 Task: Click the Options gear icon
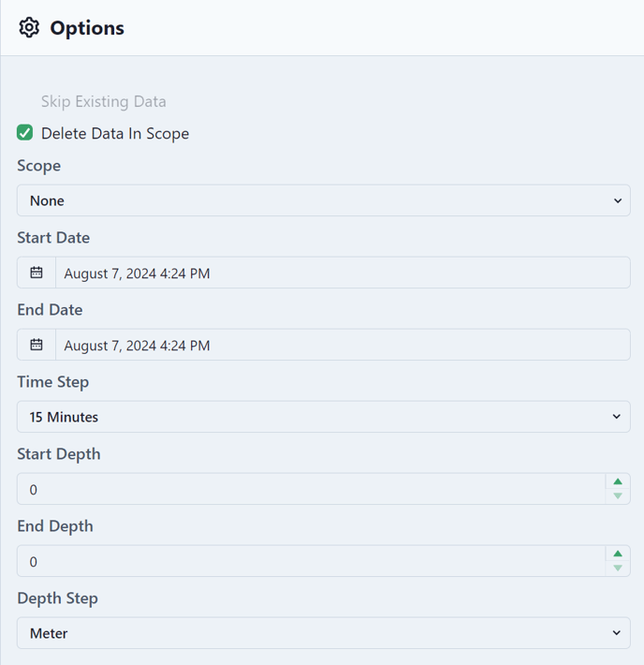pos(29,27)
